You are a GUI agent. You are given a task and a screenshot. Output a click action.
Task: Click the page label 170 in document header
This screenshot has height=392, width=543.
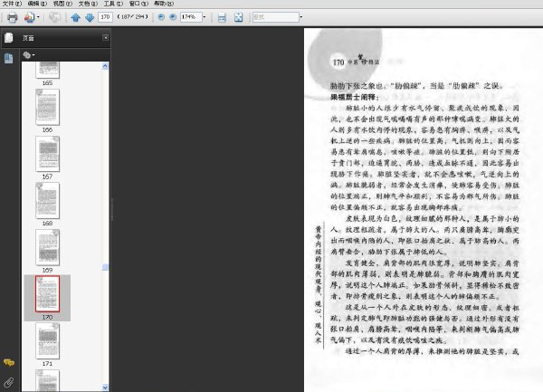pyautogui.click(x=338, y=62)
